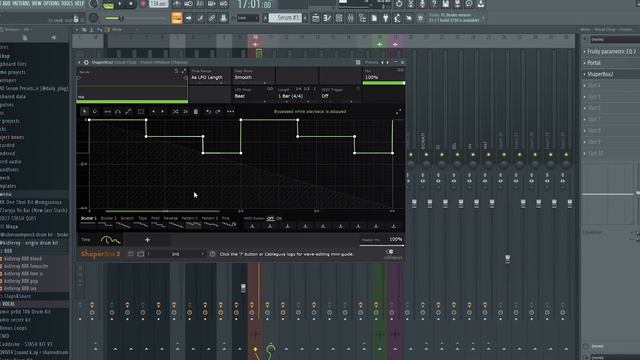Click the save project icon in top toolbar

coord(446,4)
